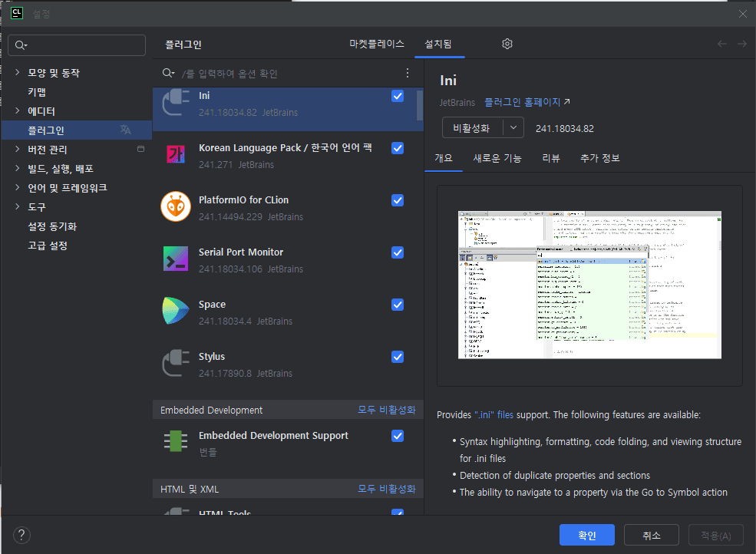Expand the 모양 및 동작 tree node

point(18,73)
